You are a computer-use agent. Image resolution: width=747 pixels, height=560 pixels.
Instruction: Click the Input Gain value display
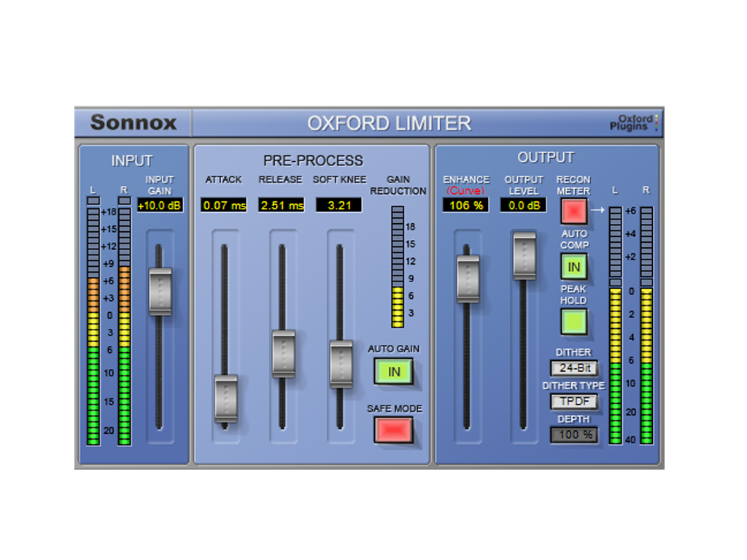point(160,206)
